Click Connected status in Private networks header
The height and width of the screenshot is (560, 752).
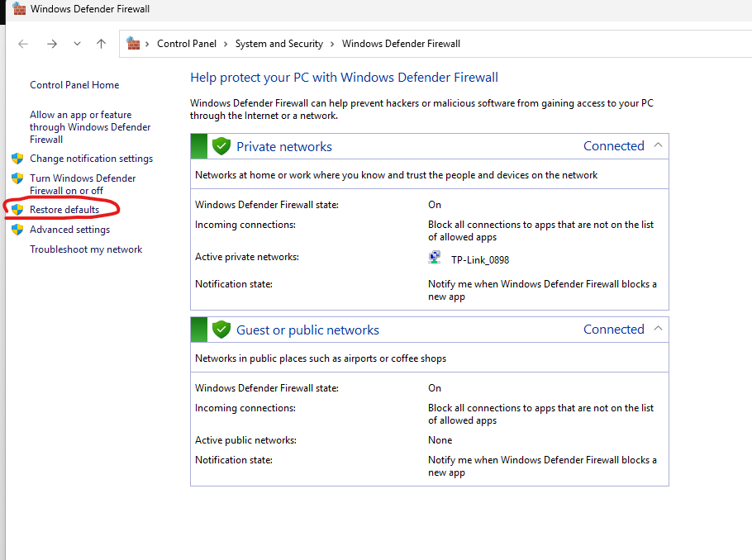(x=613, y=145)
